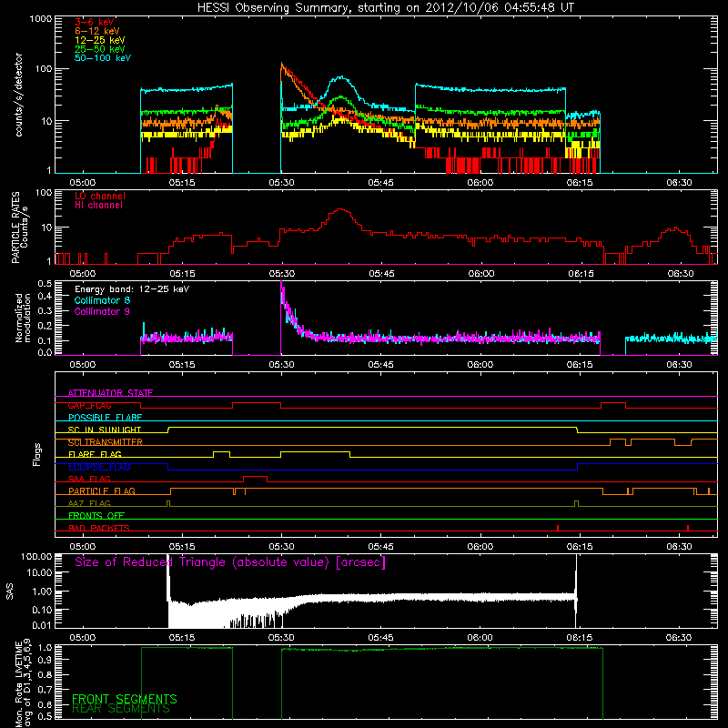Click the SC_TRANSMITTER flag label
Image resolution: width=728 pixels, height=728 pixels.
(106, 442)
